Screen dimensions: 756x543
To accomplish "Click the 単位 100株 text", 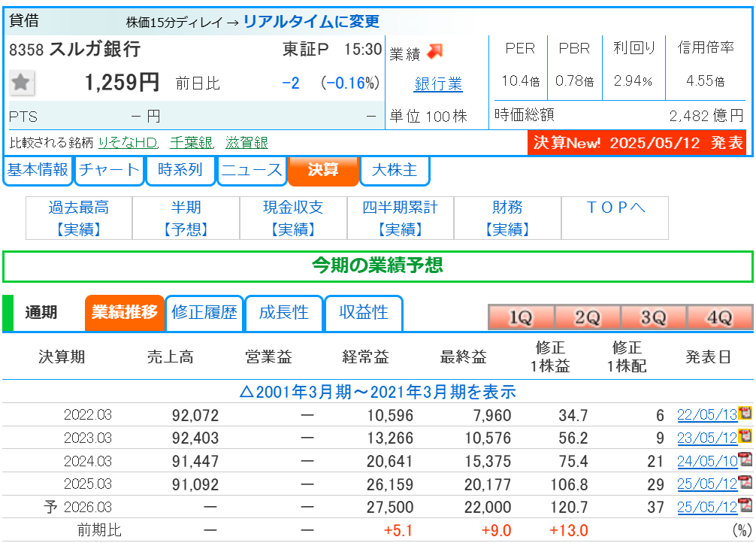I will coord(428,117).
